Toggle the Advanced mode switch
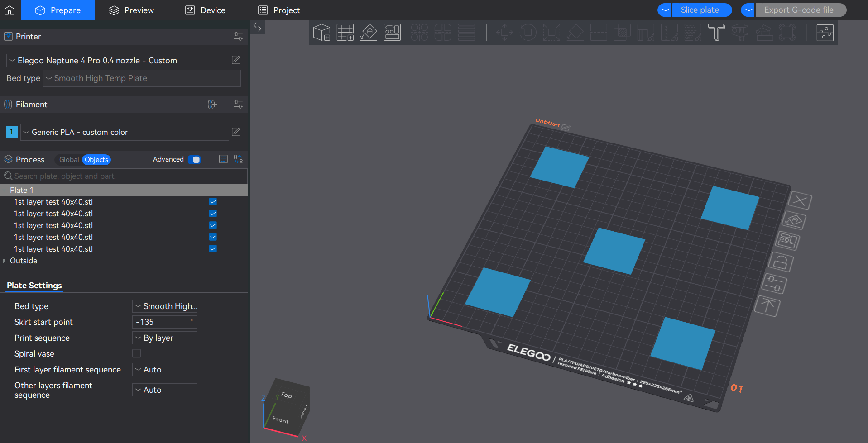The width and height of the screenshot is (868, 443). (x=194, y=160)
